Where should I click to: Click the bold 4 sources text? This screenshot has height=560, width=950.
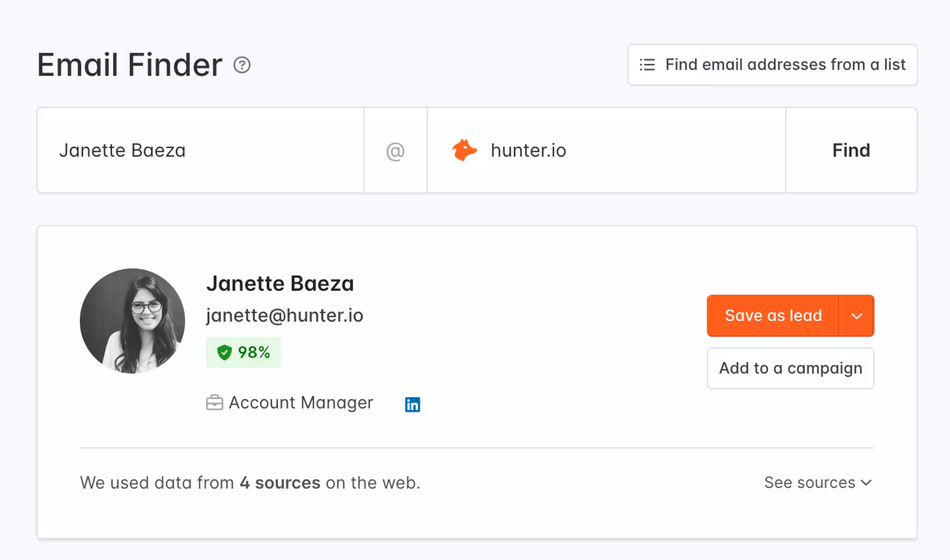tap(280, 483)
